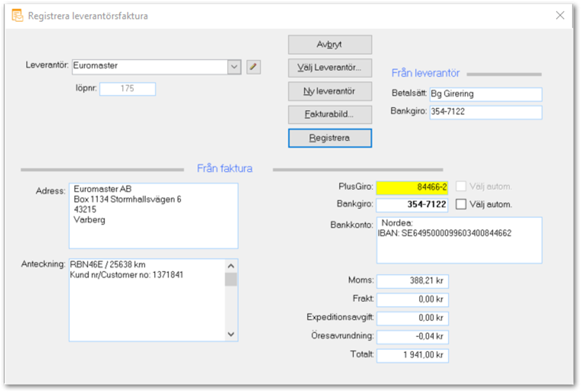Click the Välj Leverantör... button
This screenshot has height=392, width=581.
point(330,68)
